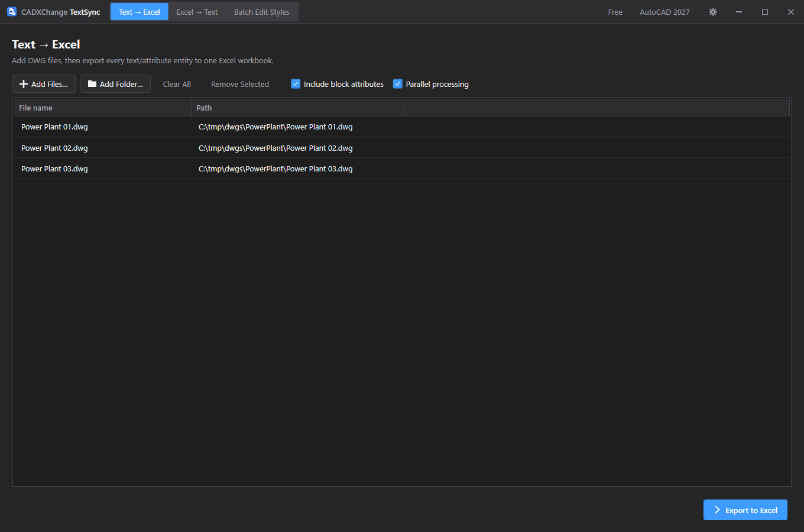Sort by Path column header

point(297,108)
